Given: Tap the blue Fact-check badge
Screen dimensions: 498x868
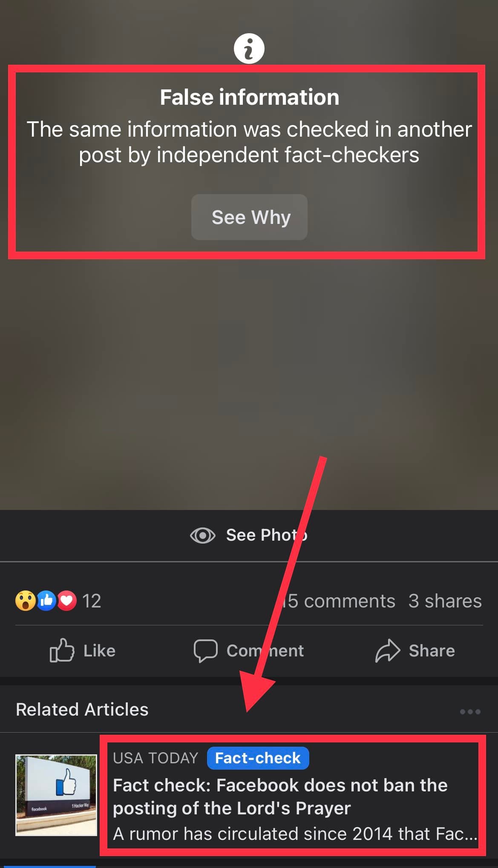Looking at the screenshot, I should [258, 758].
